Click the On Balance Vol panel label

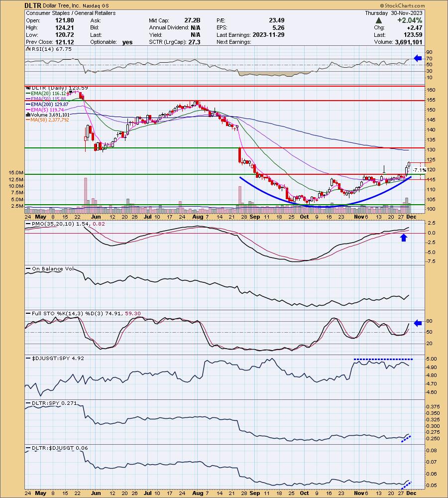pos(52,269)
